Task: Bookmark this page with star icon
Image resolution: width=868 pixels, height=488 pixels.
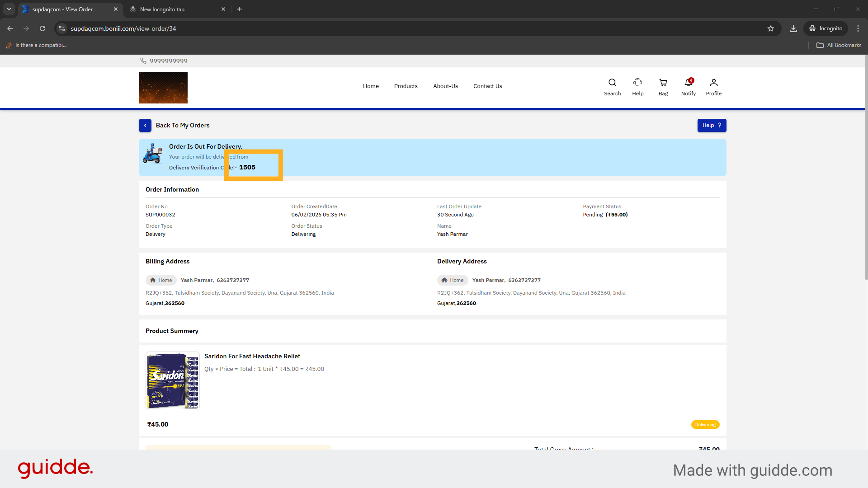Action: 771,28
